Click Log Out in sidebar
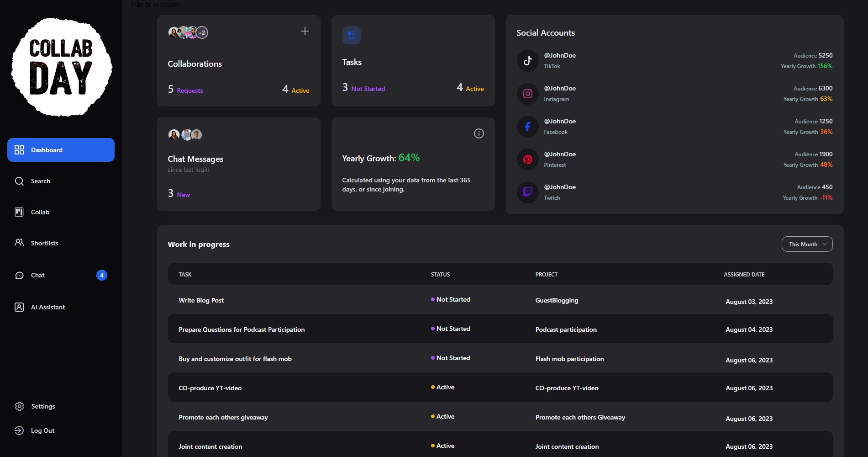The height and width of the screenshot is (457, 868). tap(42, 430)
